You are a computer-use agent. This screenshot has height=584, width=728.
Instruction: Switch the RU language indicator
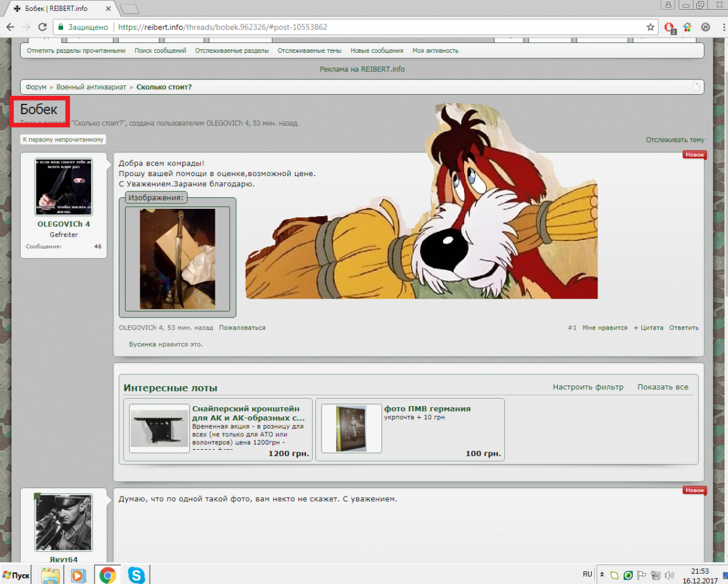pyautogui.click(x=587, y=574)
